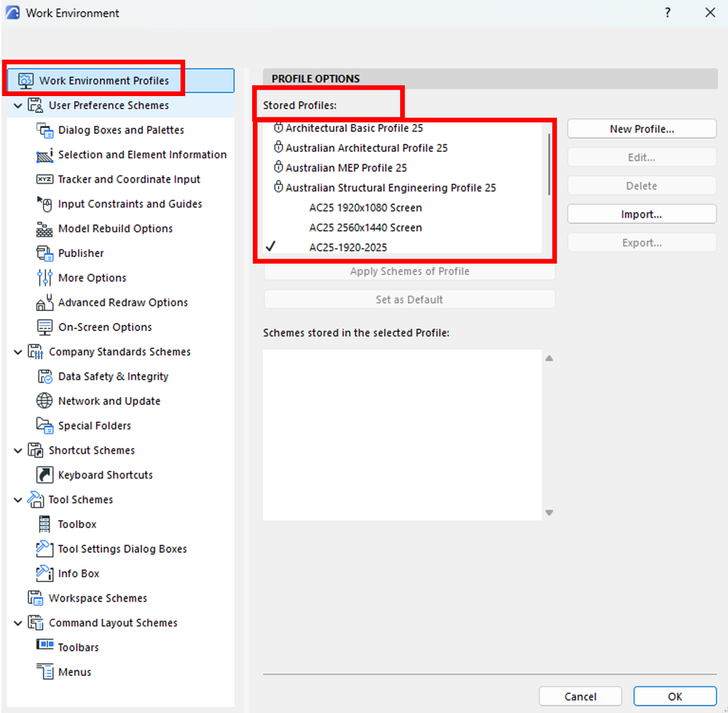Select Australian Structural Engineering Profile 25
728x713 pixels.
tap(391, 188)
